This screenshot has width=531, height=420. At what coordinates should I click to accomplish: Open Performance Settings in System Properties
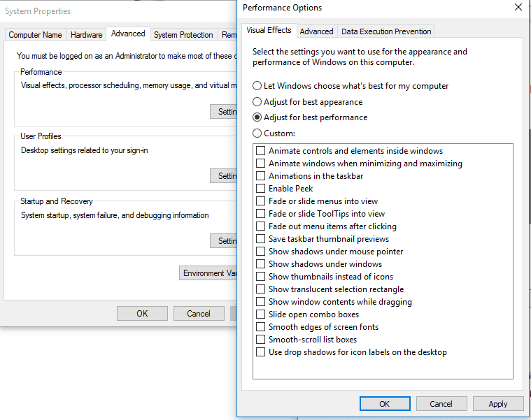(223, 112)
